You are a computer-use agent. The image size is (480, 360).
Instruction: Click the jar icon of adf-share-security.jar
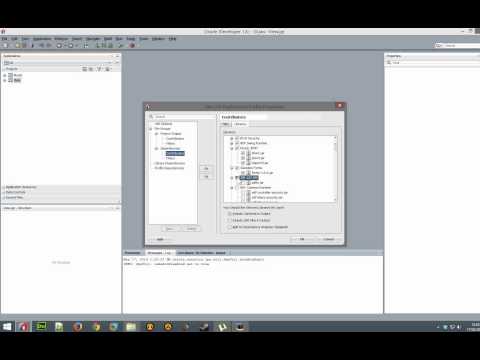point(248,198)
